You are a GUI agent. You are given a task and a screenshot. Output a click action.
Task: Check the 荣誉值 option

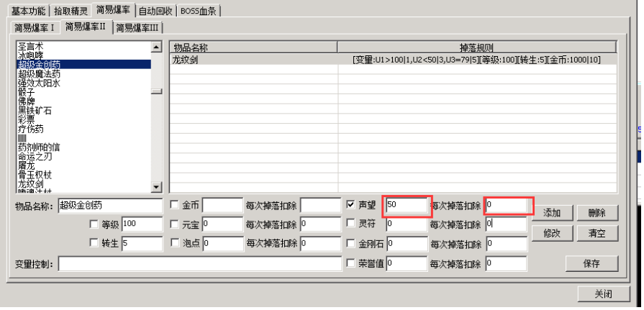(350, 263)
